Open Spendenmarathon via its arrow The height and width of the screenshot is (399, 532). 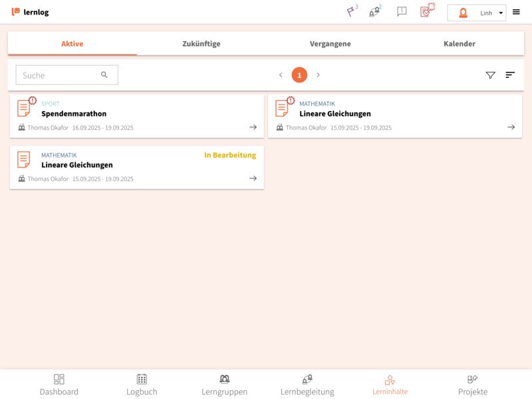(253, 127)
